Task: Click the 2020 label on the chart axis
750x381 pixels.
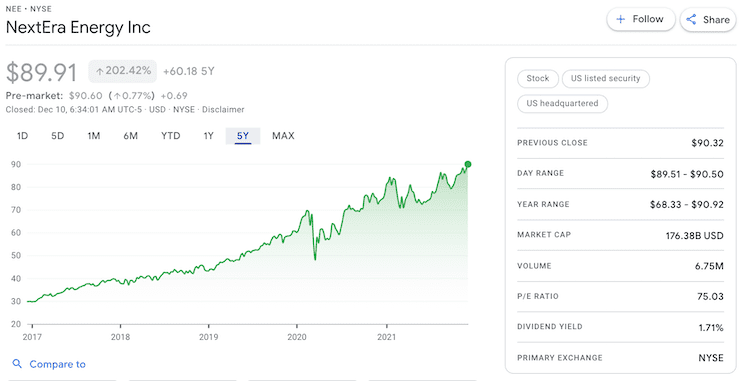Action: pos(297,337)
